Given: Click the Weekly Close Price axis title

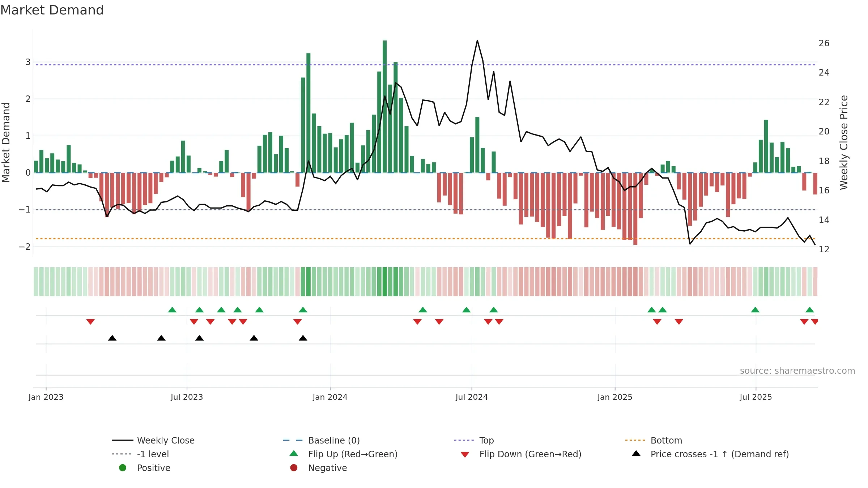Looking at the screenshot, I should 844,142.
